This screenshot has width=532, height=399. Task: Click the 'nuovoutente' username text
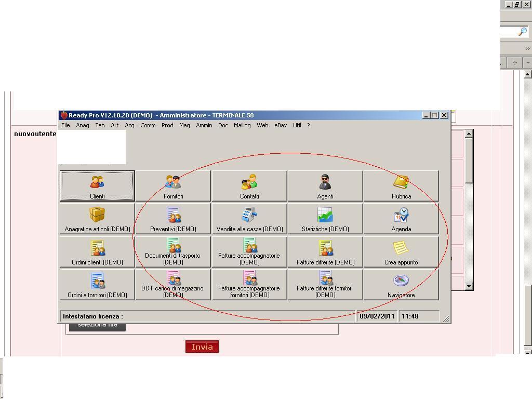(35, 134)
